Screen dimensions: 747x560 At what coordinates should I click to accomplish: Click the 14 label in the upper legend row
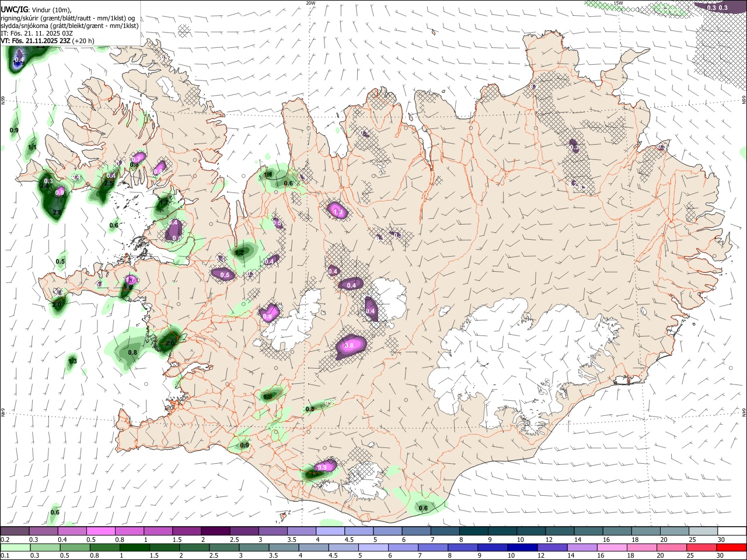[577, 540]
